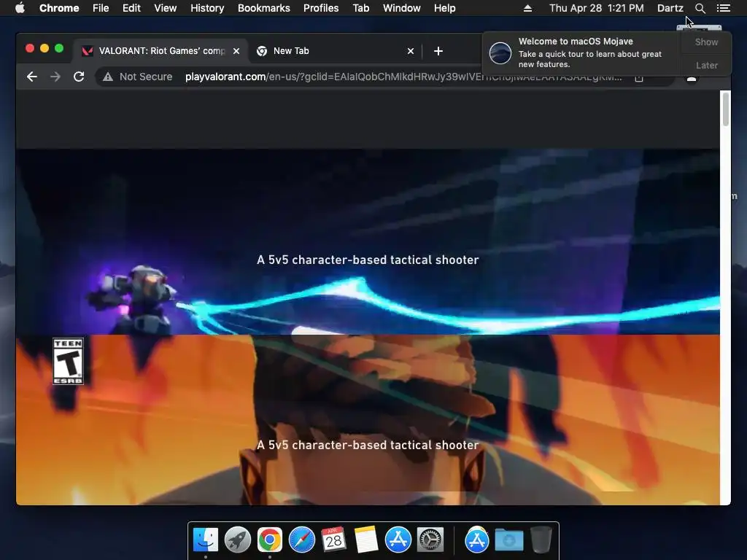Switch to the VALORANT tab

tap(160, 51)
